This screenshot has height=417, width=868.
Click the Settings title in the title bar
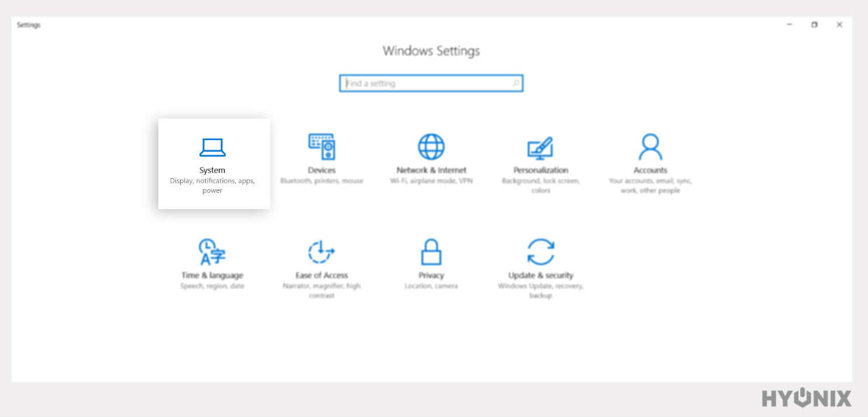pyautogui.click(x=28, y=25)
